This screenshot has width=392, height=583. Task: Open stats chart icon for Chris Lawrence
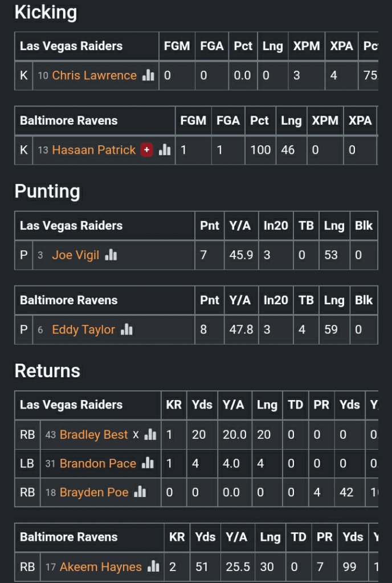click(148, 75)
